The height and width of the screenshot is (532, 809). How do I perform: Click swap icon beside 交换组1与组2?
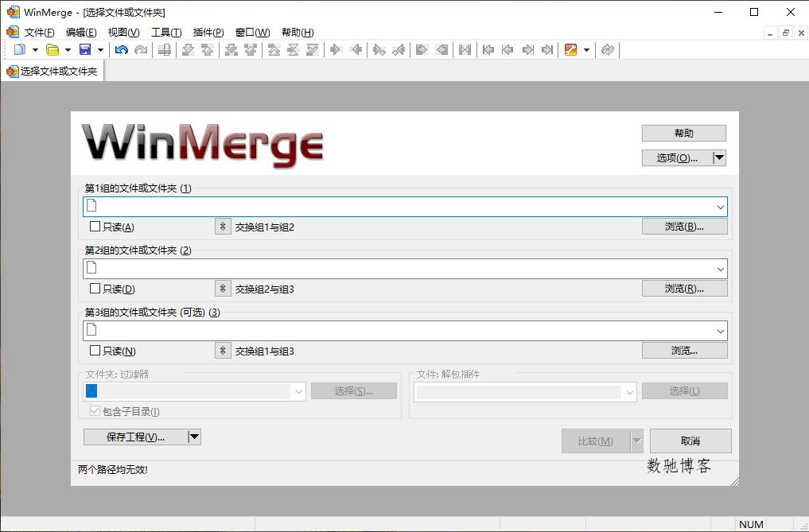pyautogui.click(x=223, y=227)
